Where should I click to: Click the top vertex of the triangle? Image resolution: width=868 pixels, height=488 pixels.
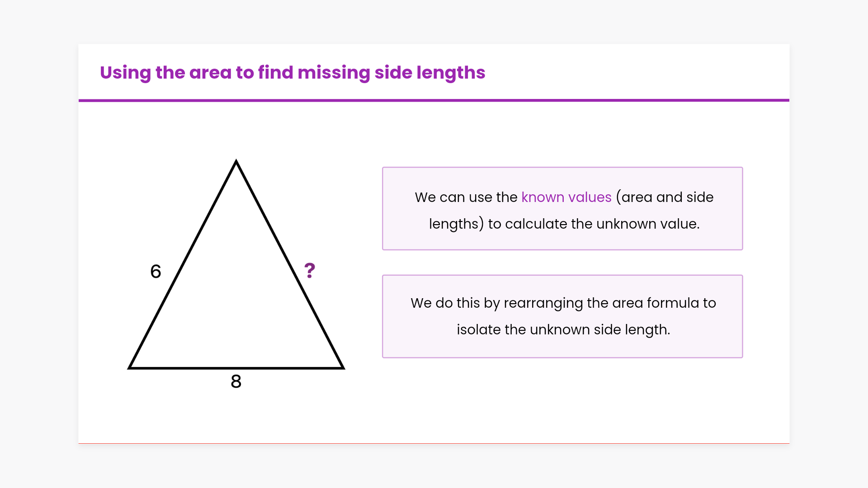point(236,162)
